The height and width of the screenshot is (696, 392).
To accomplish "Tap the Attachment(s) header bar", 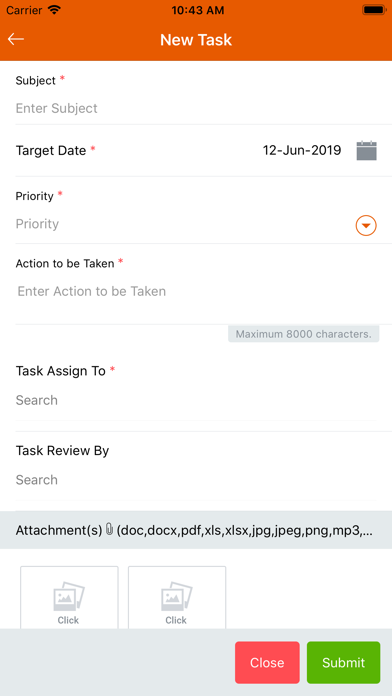I will [x=196, y=530].
